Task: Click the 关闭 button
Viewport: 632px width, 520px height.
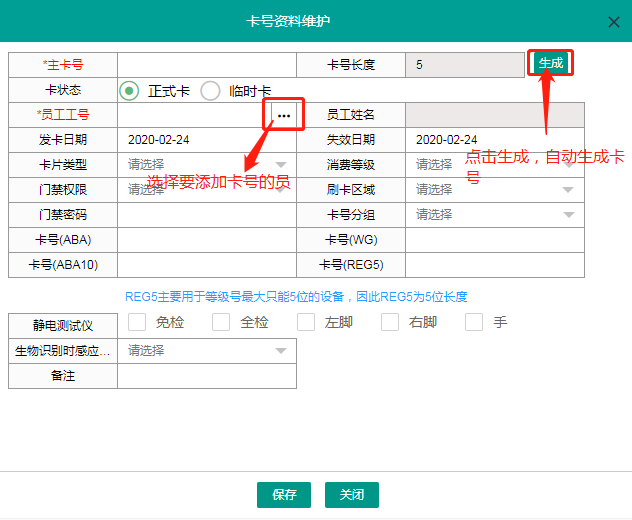Action: 351,495
